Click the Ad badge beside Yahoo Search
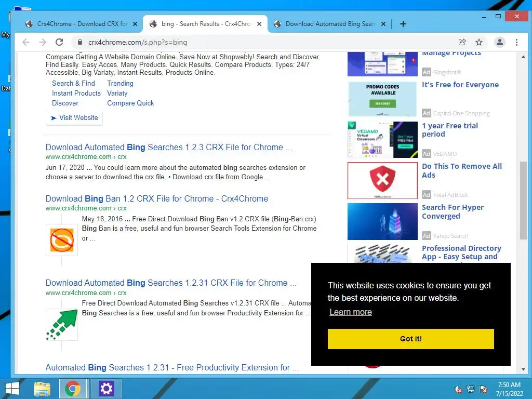 point(427,235)
